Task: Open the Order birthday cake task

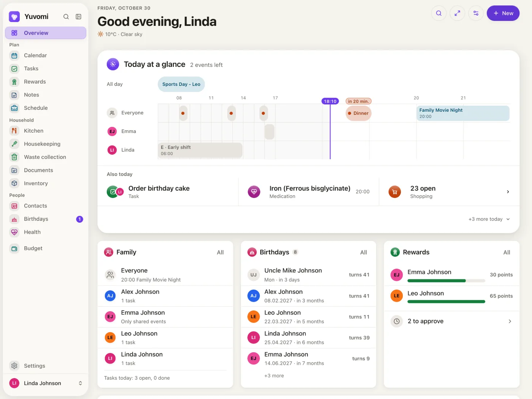Action: [x=168, y=192]
